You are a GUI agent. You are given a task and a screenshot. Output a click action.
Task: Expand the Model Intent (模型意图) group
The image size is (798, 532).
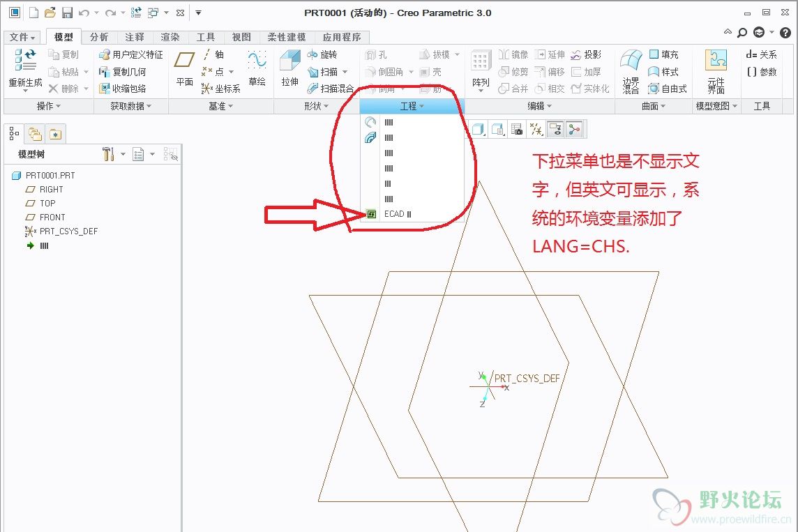716,106
